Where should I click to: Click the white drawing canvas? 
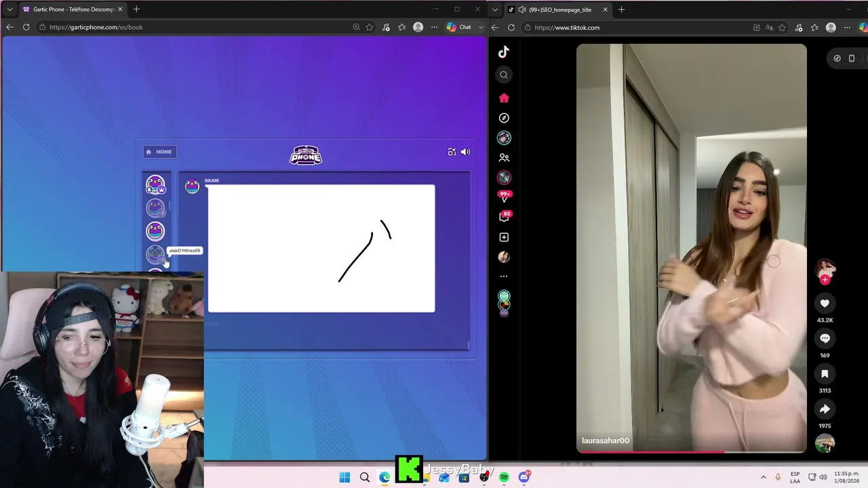click(x=321, y=248)
